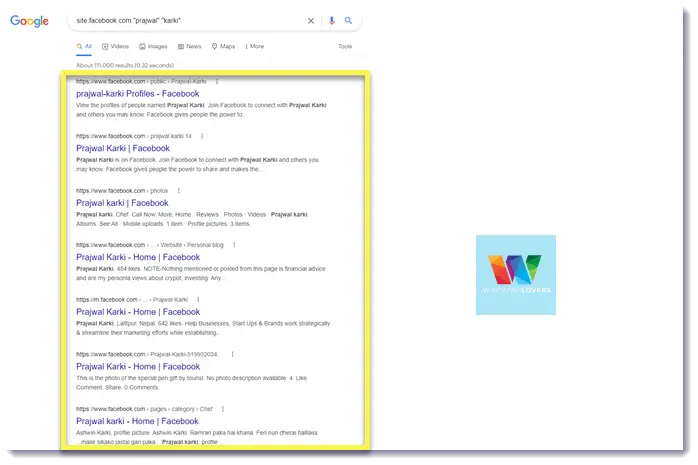Open 'Prajwal karki | Facebook' photos result
The height and width of the screenshot is (465, 698).
pyautogui.click(x=122, y=203)
